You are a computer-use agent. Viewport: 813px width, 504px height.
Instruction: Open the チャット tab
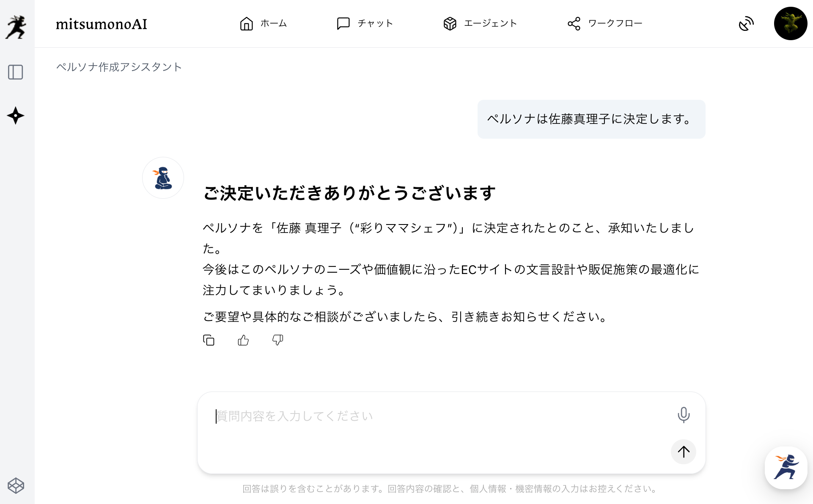click(365, 24)
